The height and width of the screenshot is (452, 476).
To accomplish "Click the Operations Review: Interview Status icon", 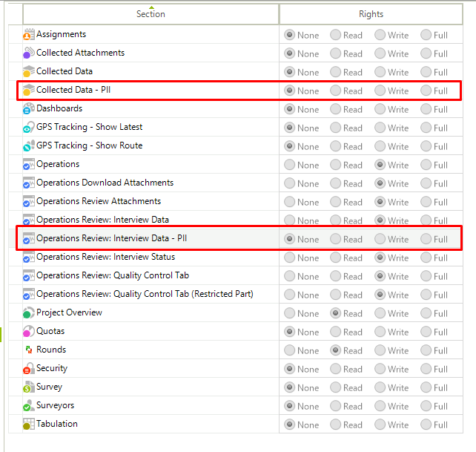I will pos(28,257).
